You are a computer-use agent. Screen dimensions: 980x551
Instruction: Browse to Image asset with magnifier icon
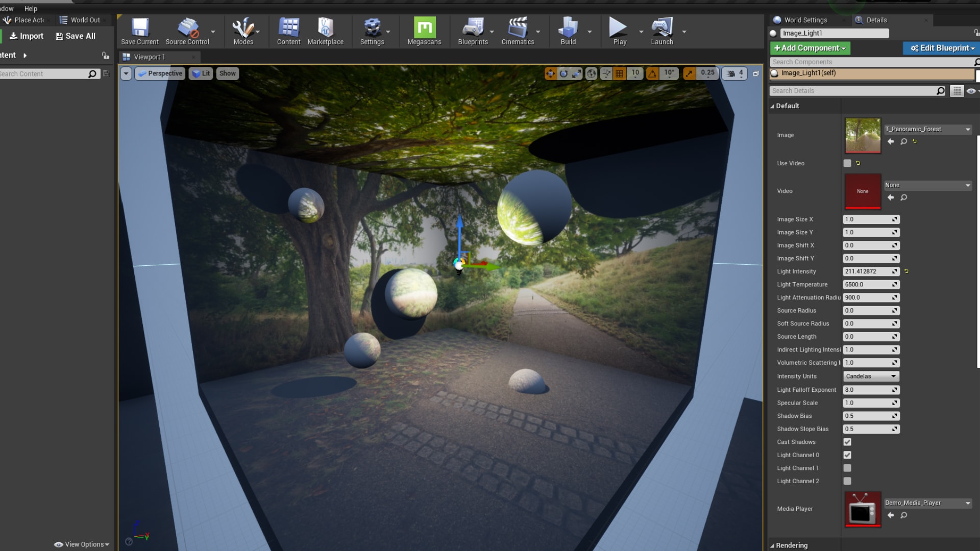[x=903, y=142]
